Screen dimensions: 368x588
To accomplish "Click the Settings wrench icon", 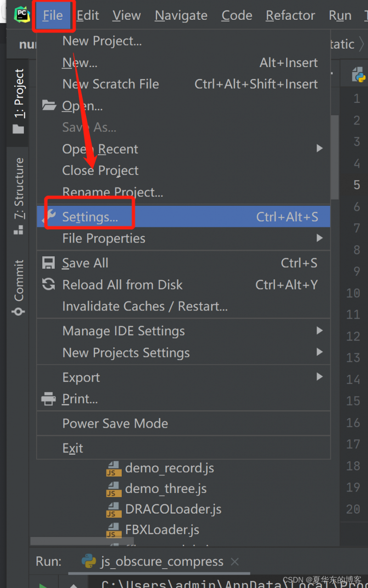I will coord(49,217).
